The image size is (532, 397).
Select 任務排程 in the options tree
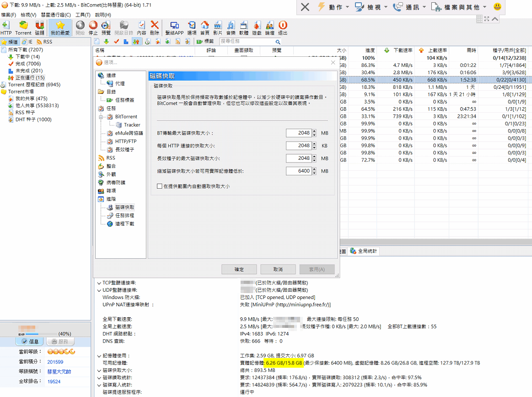click(x=124, y=216)
